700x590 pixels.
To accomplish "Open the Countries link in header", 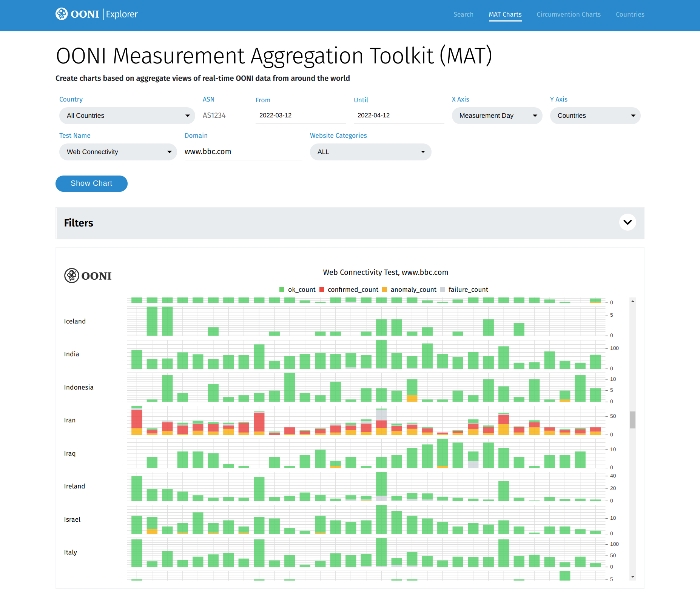I will 630,14.
